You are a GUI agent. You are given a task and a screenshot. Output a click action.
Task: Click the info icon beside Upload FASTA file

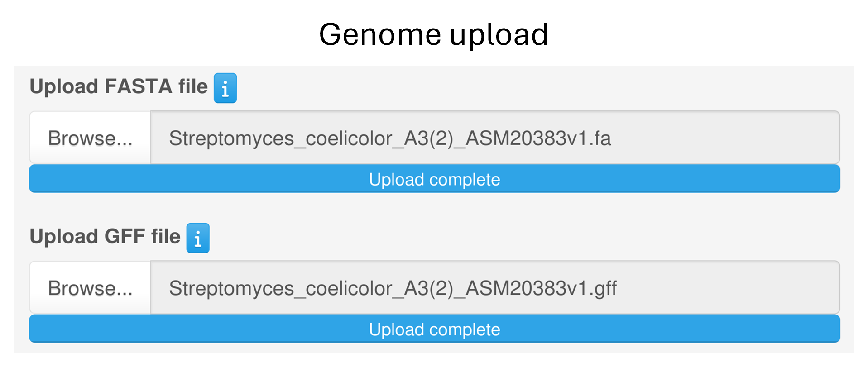tap(225, 88)
